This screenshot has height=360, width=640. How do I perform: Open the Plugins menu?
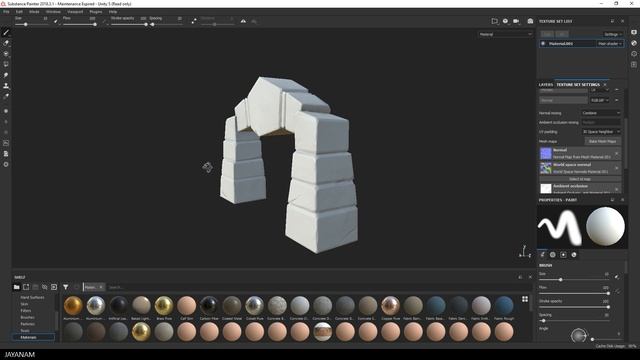[x=96, y=12]
